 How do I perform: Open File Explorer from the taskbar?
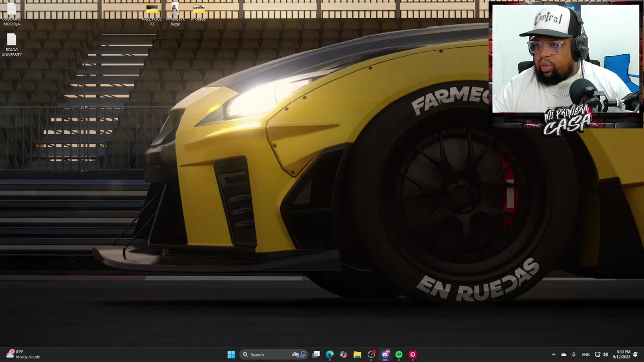(357, 354)
